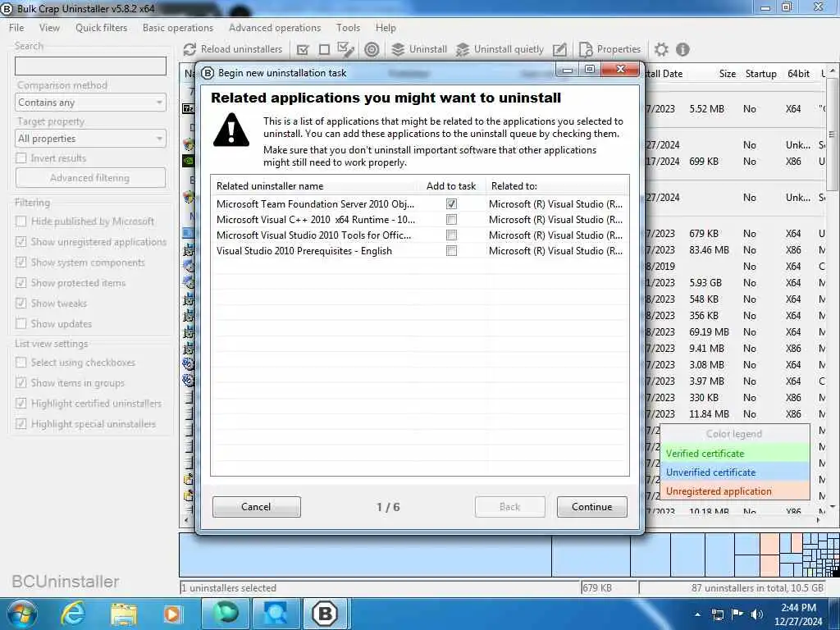Image resolution: width=840 pixels, height=630 pixels.
Task: Click the Startup column header in main list
Action: [760, 74]
